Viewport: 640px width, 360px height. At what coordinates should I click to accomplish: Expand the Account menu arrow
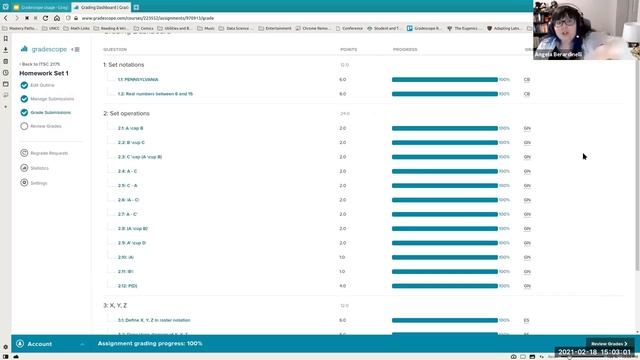tap(82, 344)
